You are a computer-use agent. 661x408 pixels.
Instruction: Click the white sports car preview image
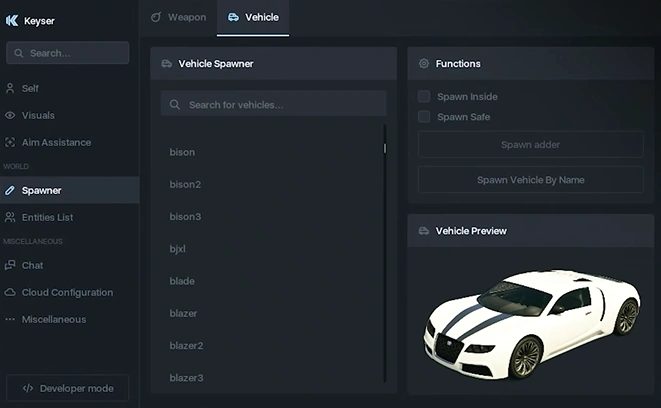click(x=532, y=324)
